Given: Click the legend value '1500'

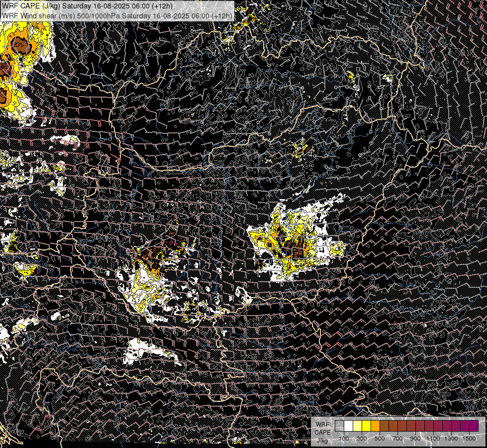Looking at the screenshot, I should (469, 439).
